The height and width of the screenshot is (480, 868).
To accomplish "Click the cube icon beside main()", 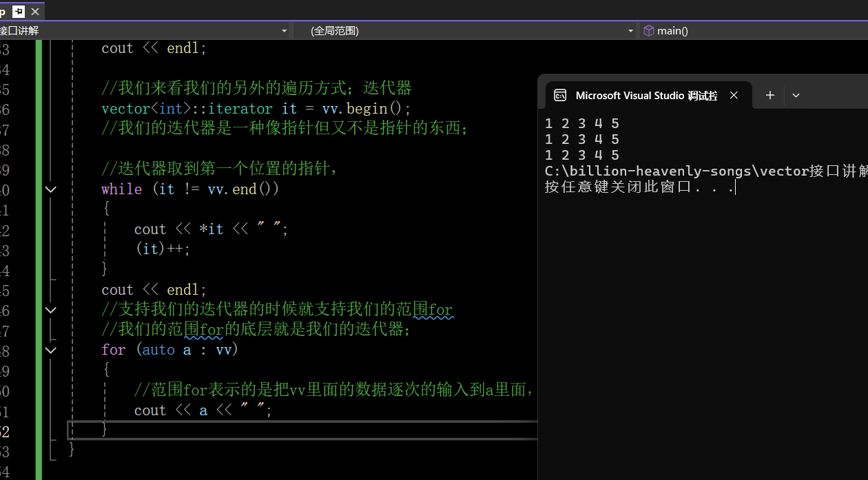I will [648, 30].
